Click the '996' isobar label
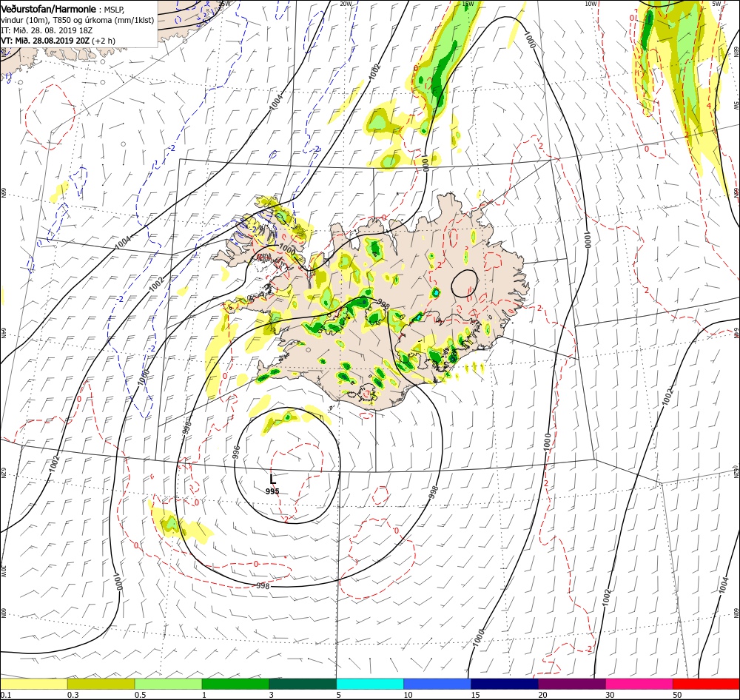The width and height of the screenshot is (740, 700). click(x=237, y=452)
